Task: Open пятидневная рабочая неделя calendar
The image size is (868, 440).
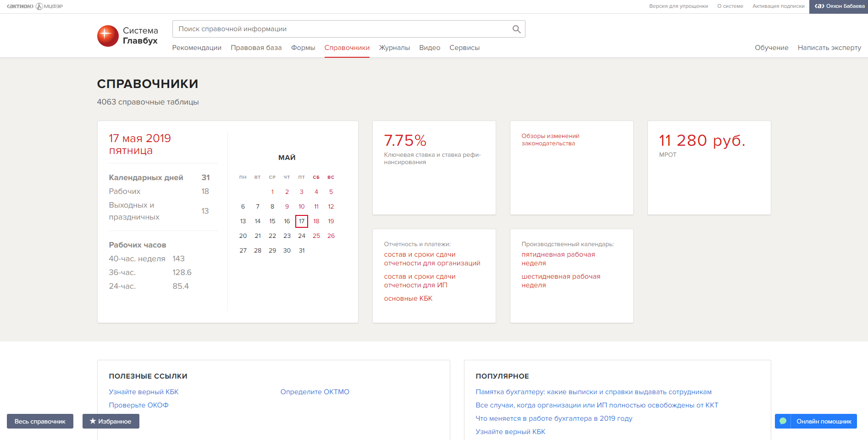Action: (558, 258)
